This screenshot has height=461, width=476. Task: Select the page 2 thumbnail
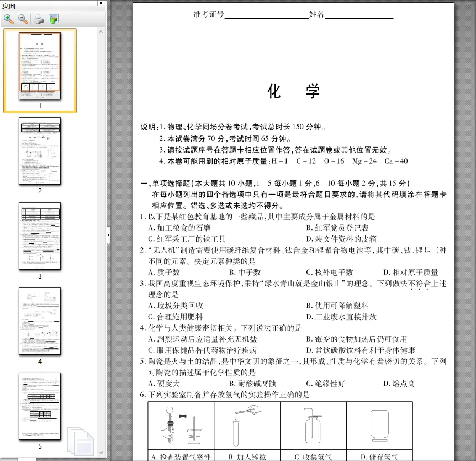39,150
